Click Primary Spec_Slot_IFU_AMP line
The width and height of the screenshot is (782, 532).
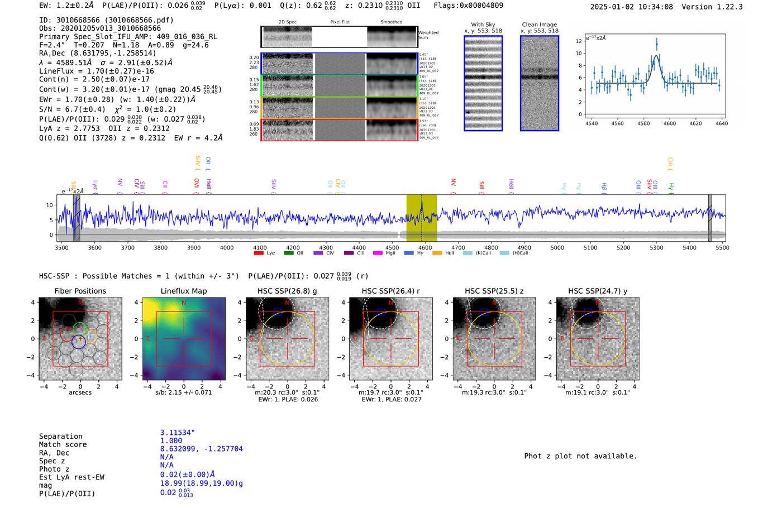point(128,37)
